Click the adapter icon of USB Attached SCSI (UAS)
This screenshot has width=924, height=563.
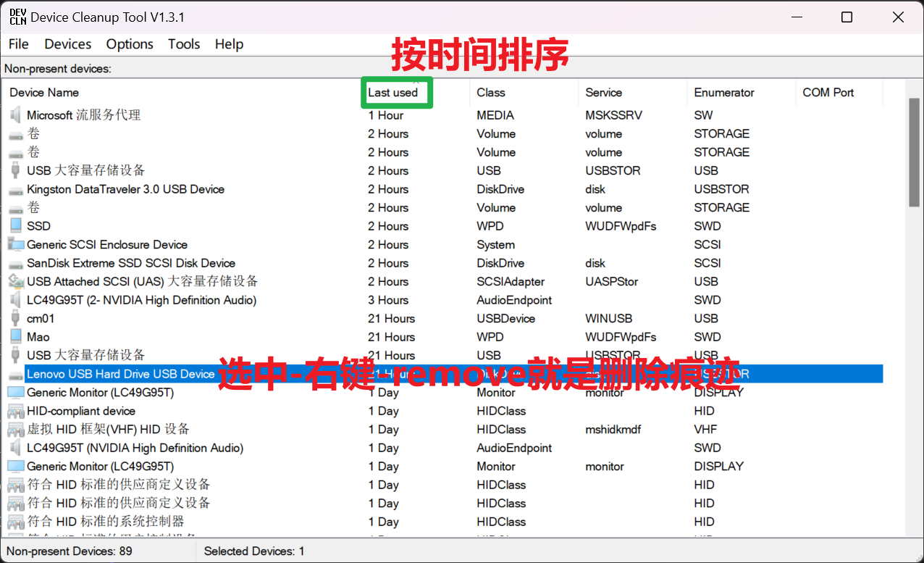click(x=15, y=281)
